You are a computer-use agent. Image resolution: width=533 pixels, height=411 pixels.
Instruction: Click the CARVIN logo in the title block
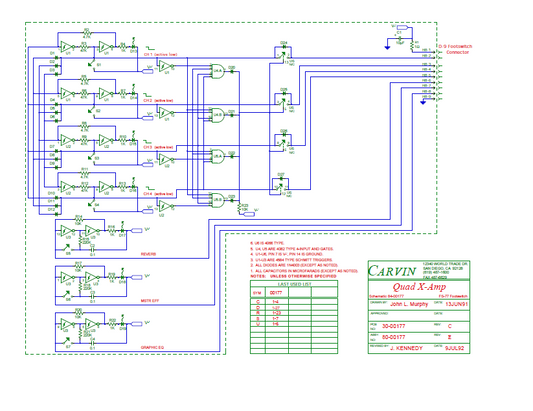tap(392, 271)
